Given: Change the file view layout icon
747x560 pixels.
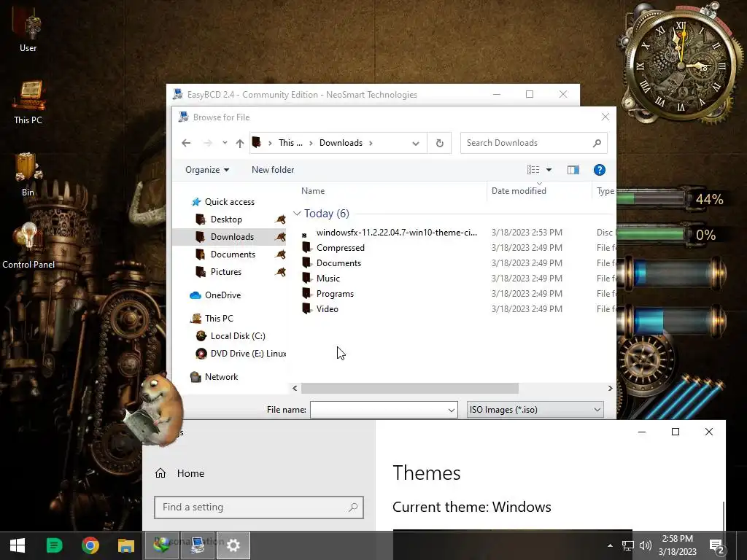Looking at the screenshot, I should pos(533,170).
